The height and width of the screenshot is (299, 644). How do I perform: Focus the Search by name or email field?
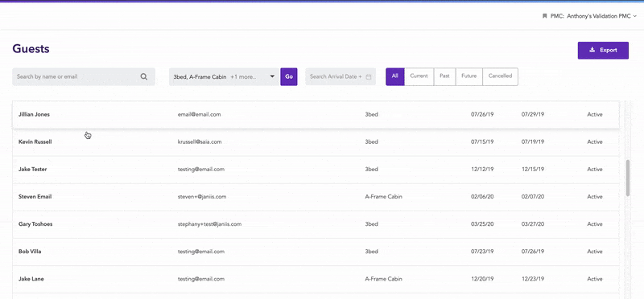point(84,76)
